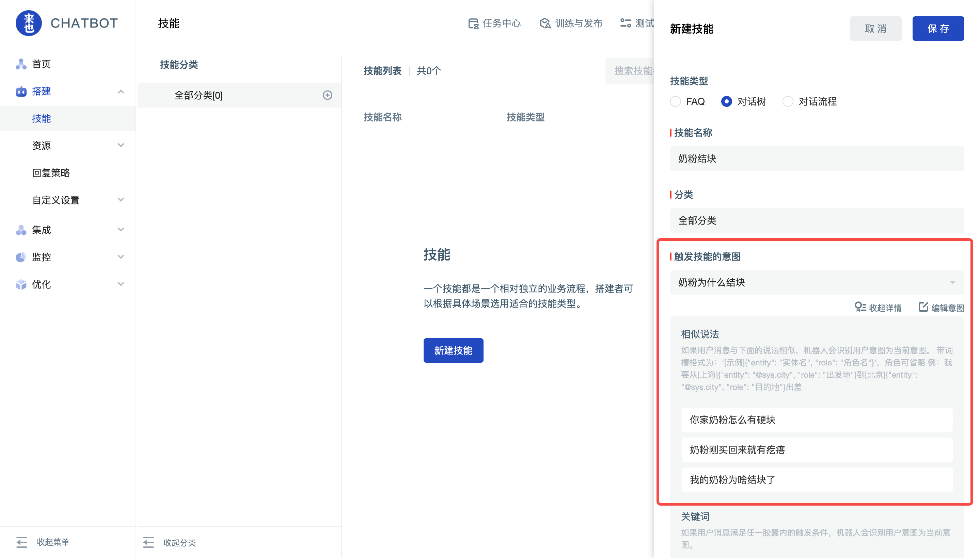Click the 搜索技能 search box
The image size is (980, 558).
(x=629, y=70)
